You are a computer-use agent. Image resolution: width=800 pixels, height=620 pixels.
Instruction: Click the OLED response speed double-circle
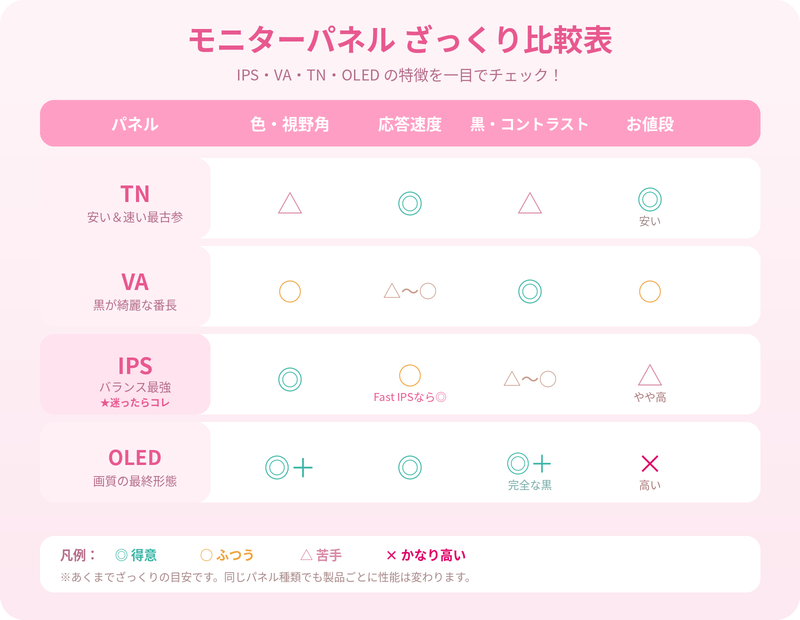(x=410, y=467)
